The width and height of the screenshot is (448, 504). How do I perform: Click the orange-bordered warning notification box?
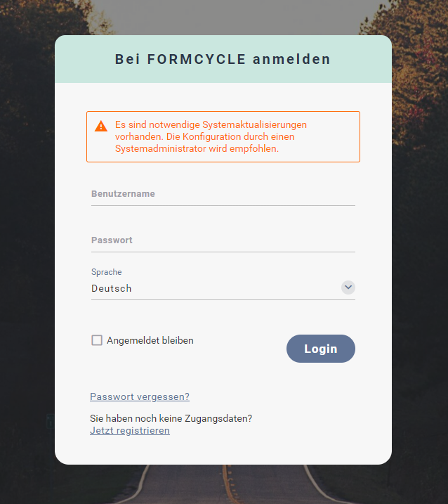[223, 136]
